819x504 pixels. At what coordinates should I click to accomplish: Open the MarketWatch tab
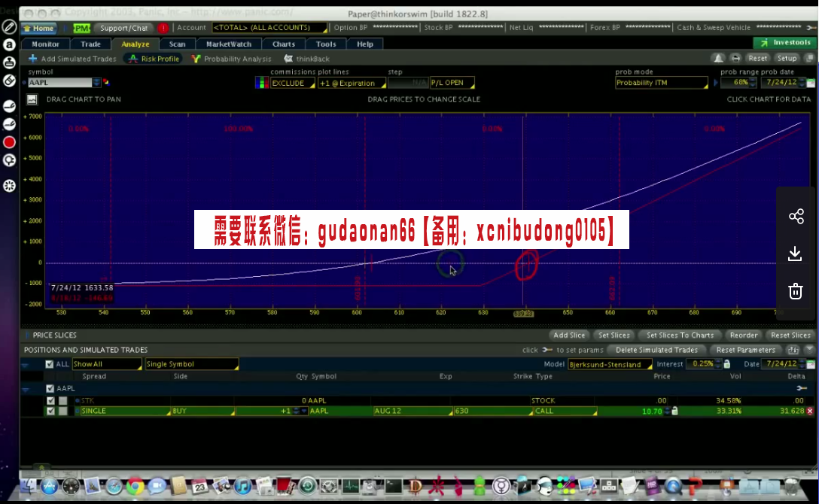(228, 44)
